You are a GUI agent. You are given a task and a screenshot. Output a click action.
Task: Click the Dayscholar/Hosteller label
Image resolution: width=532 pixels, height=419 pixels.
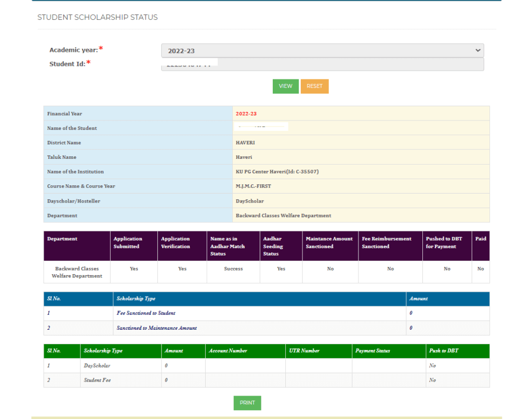(x=74, y=201)
